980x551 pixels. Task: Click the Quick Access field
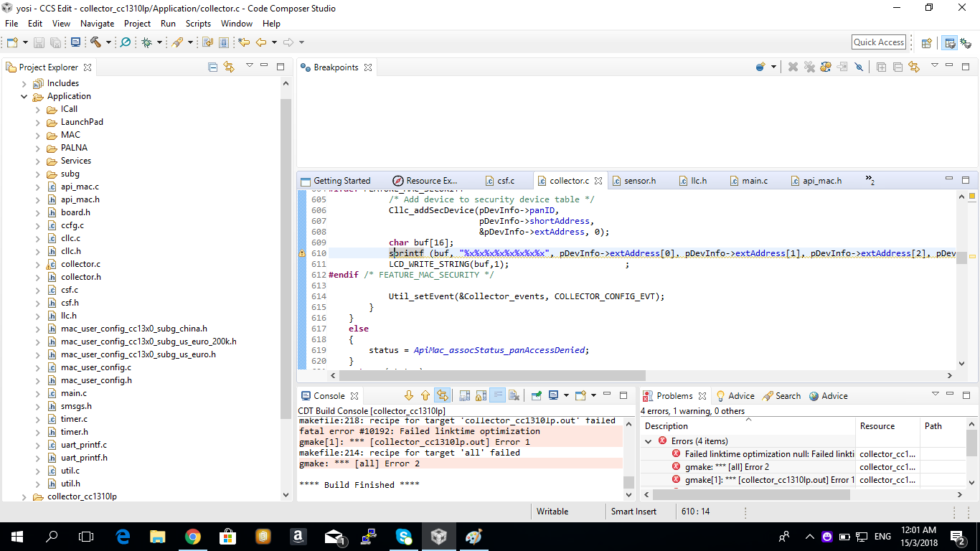tap(878, 42)
